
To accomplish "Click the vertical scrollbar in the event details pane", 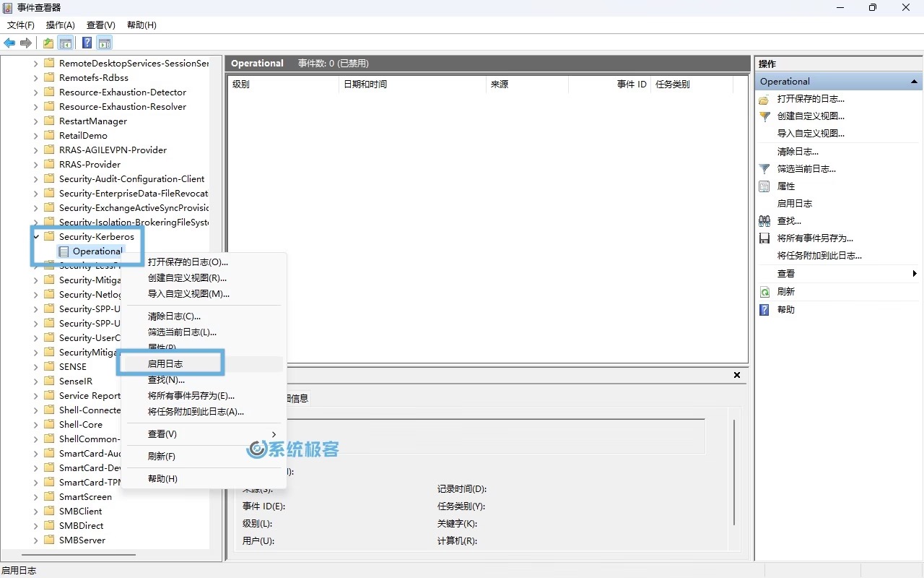I will [735, 471].
